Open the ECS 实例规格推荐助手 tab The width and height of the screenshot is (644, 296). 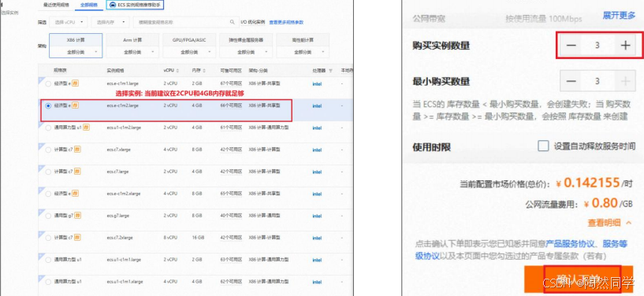(136, 5)
